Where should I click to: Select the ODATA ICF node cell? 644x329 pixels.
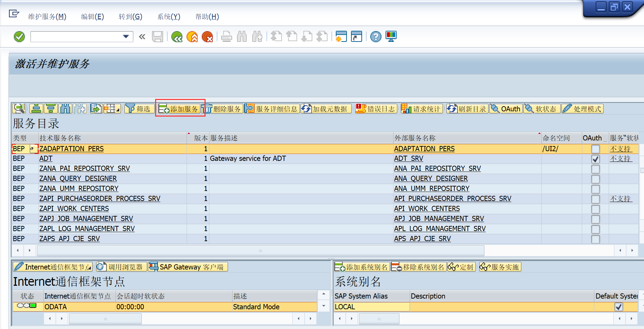coord(79,307)
